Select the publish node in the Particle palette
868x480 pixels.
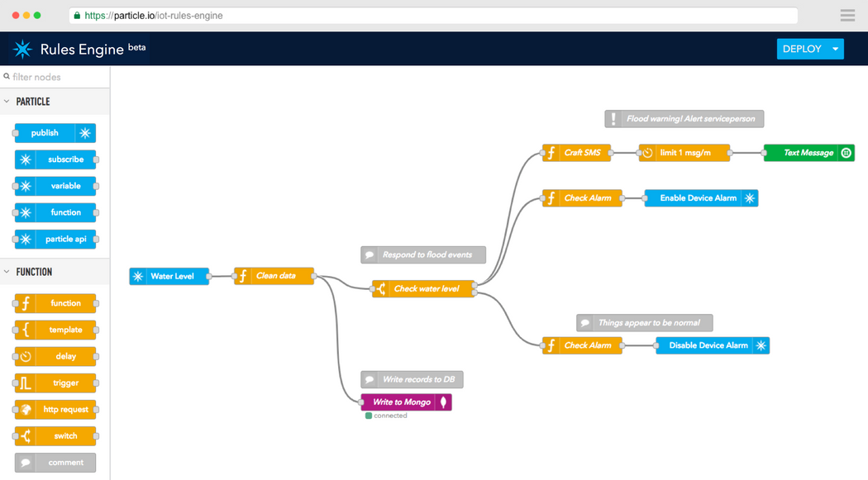pos(55,132)
